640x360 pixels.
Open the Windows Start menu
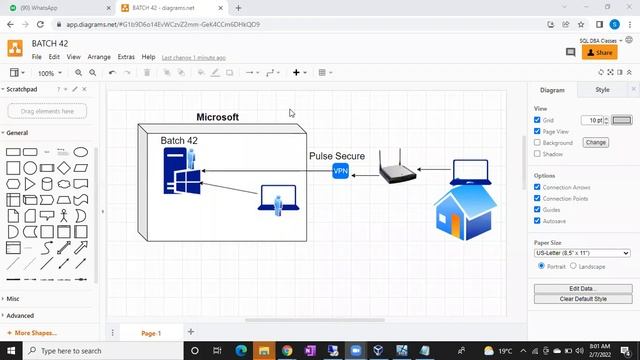click(x=11, y=351)
